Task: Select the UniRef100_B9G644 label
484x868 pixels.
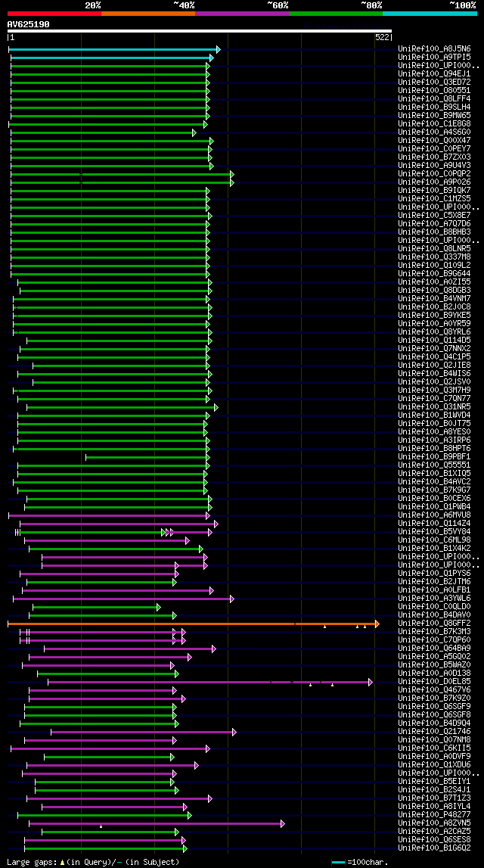Action: pos(434,273)
